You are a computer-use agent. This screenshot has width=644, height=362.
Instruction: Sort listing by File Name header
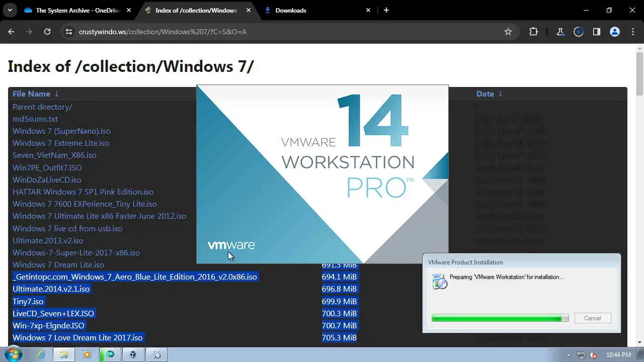coord(36,94)
